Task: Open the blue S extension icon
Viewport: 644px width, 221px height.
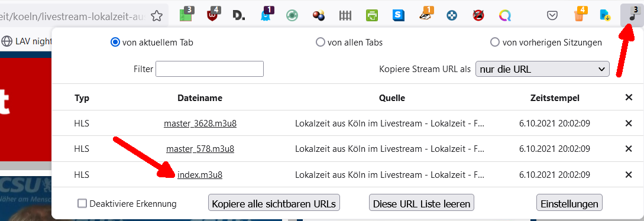Action: pyautogui.click(x=398, y=15)
